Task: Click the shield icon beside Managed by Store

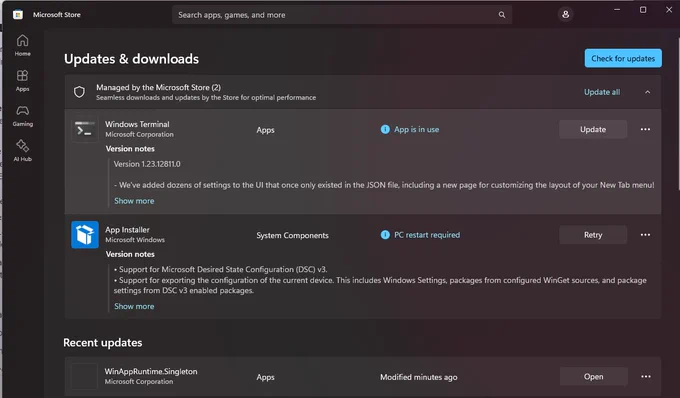Action: (x=79, y=92)
